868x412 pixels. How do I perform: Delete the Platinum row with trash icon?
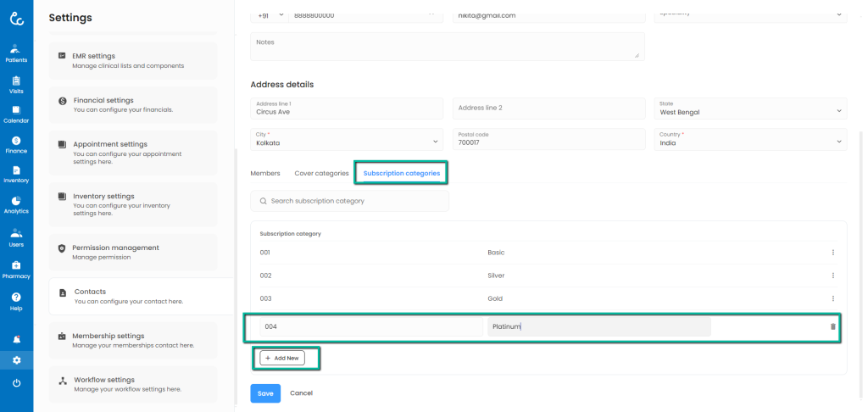click(x=832, y=326)
